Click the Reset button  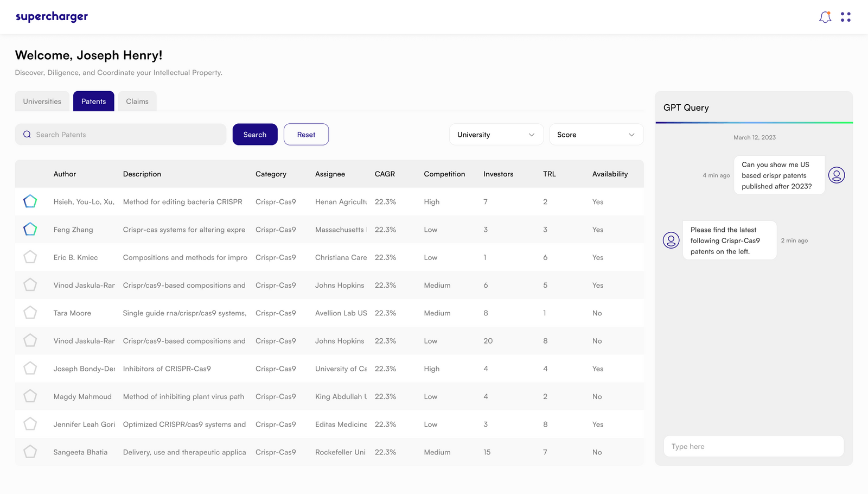(x=306, y=134)
